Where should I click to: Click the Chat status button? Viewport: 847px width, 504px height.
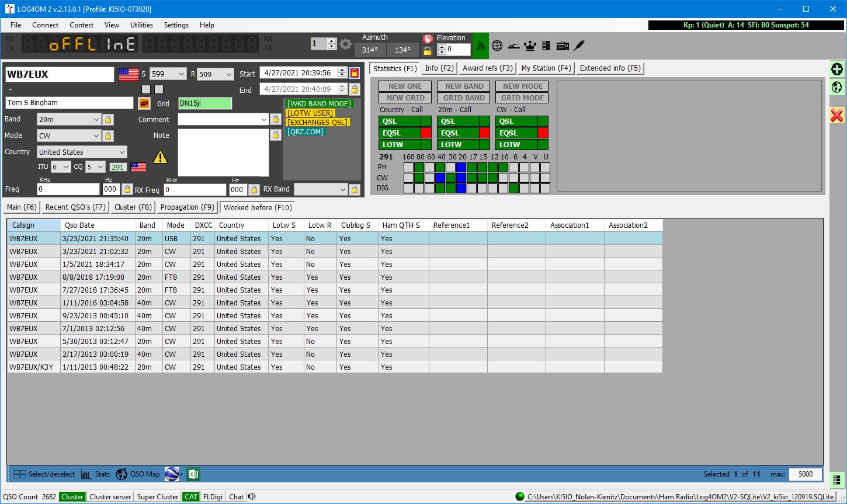[x=237, y=497]
